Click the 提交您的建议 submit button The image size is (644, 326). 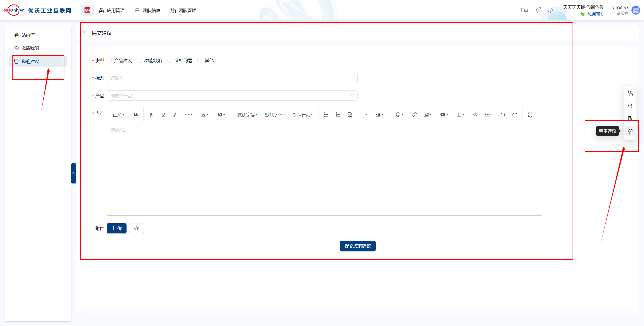357,246
